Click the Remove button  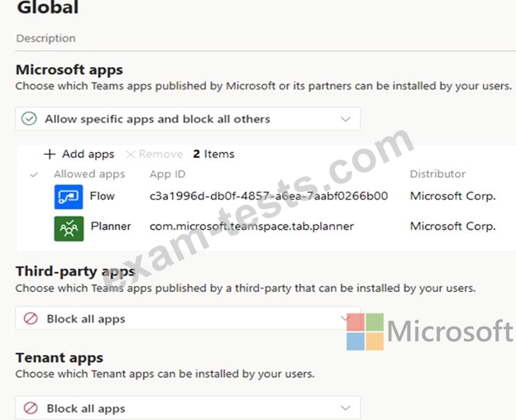coord(155,154)
